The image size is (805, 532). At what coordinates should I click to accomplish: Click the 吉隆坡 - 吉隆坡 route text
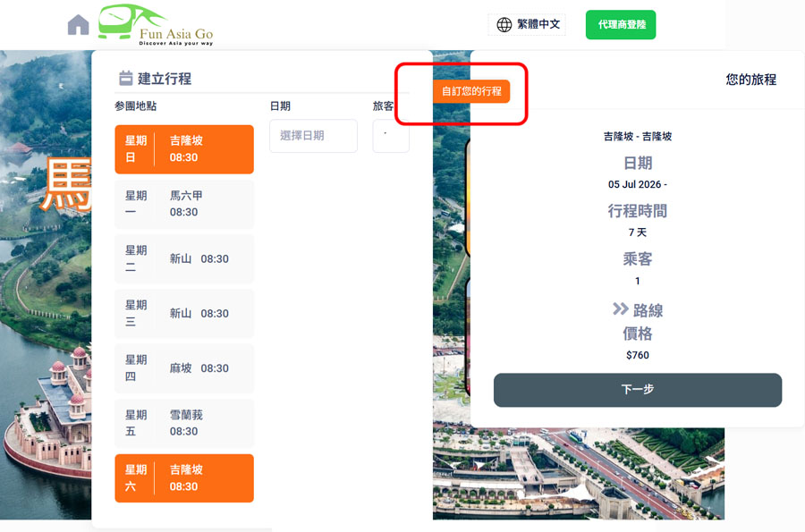638,137
